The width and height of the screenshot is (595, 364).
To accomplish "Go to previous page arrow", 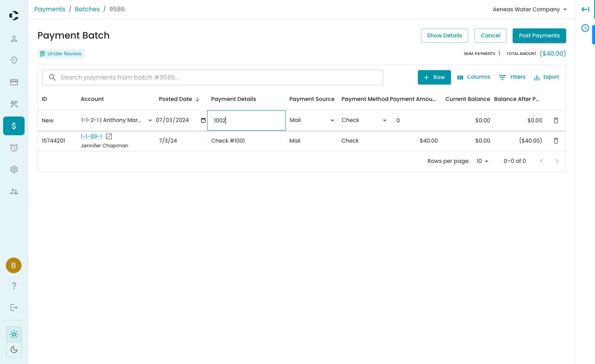I will pos(542,161).
